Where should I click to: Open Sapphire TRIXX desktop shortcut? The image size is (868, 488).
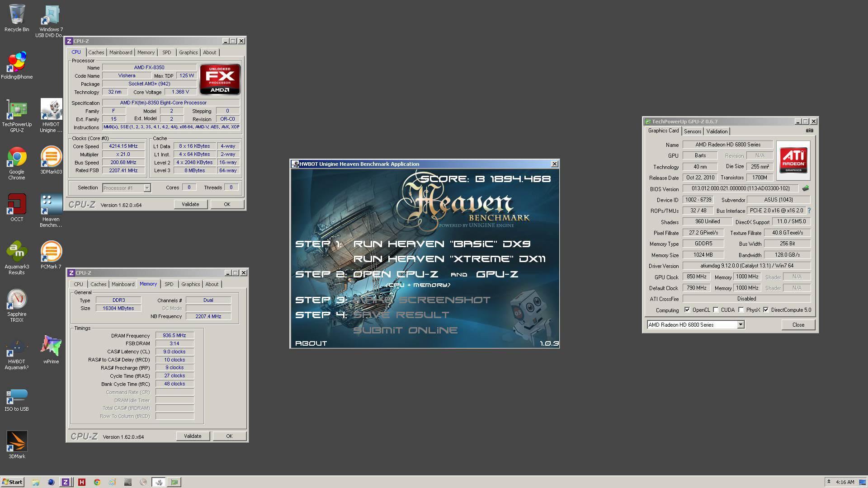click(x=17, y=305)
